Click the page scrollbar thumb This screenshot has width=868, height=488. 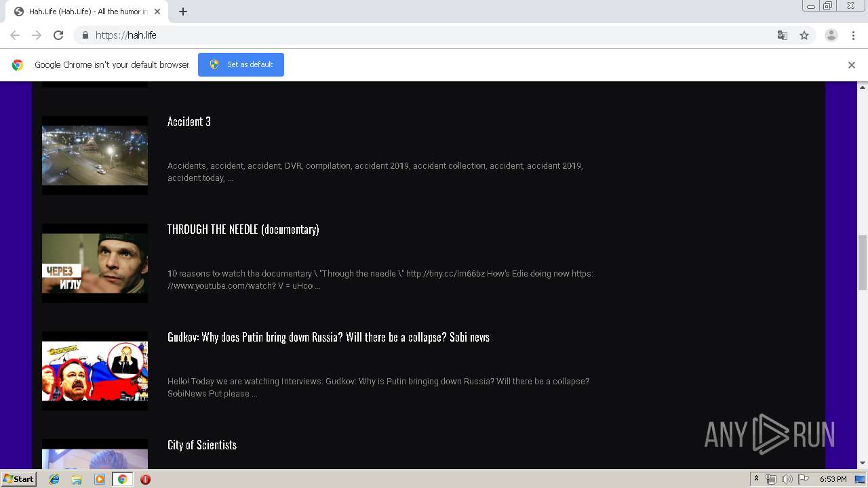tap(863, 263)
